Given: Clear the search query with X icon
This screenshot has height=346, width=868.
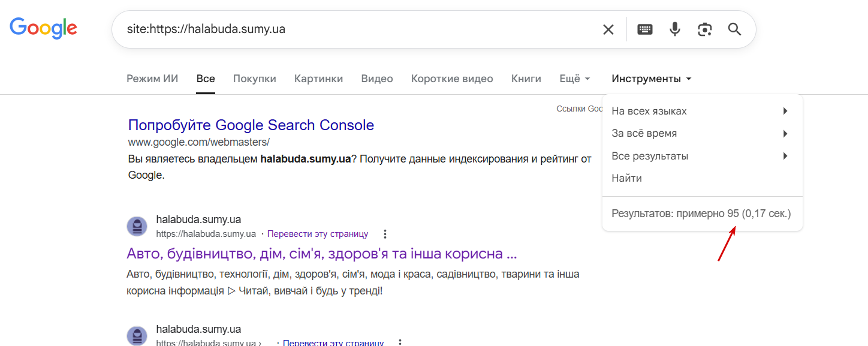Looking at the screenshot, I should coord(608,29).
